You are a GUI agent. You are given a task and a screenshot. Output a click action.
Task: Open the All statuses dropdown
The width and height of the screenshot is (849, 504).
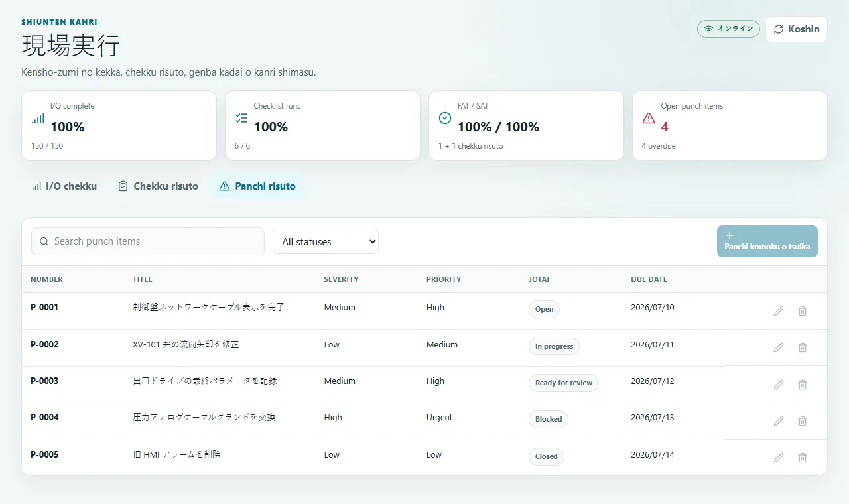(326, 241)
